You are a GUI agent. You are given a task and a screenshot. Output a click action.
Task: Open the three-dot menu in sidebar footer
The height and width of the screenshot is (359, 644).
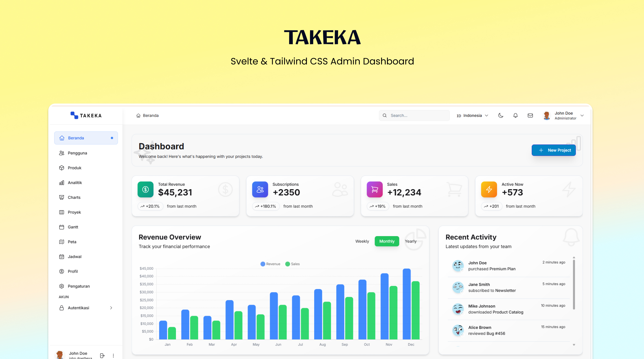coord(113,355)
